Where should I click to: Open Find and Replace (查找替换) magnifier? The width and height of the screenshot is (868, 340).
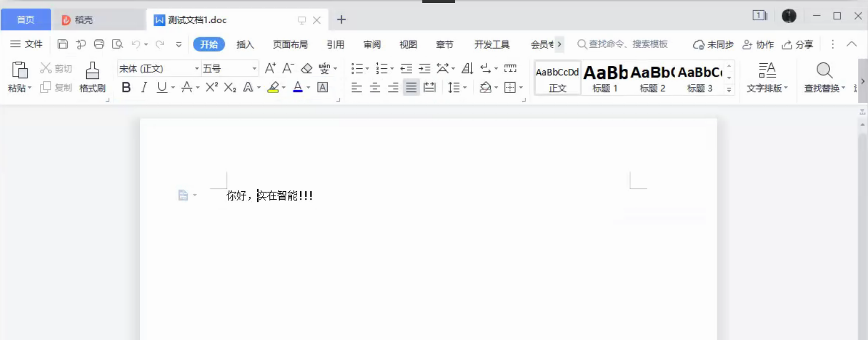point(824,71)
